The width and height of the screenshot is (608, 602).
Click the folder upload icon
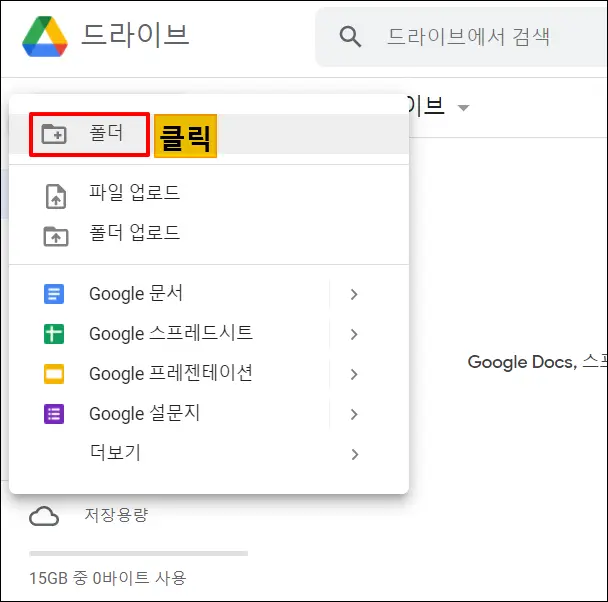click(55, 236)
